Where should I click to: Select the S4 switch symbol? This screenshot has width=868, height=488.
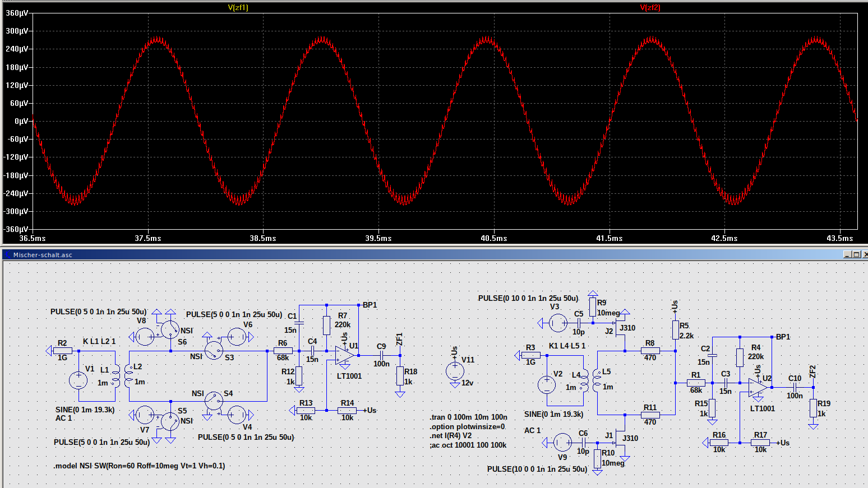pyautogui.click(x=214, y=401)
